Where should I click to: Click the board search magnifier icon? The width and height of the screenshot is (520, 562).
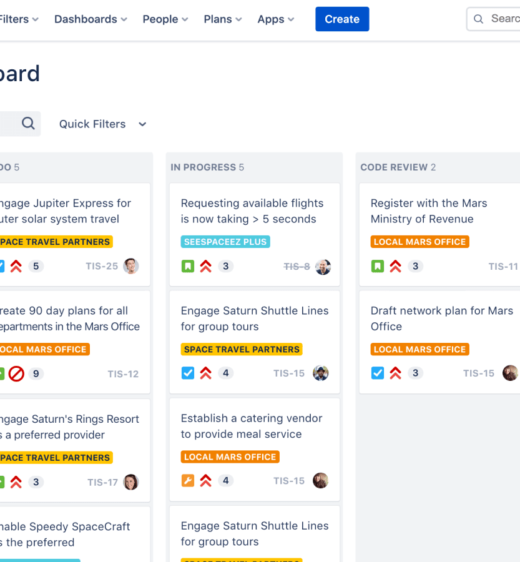click(x=28, y=124)
